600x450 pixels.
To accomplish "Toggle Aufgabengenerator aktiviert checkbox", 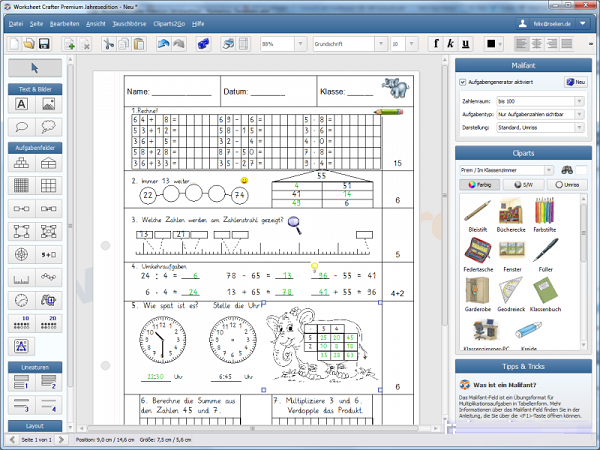I will (x=462, y=82).
